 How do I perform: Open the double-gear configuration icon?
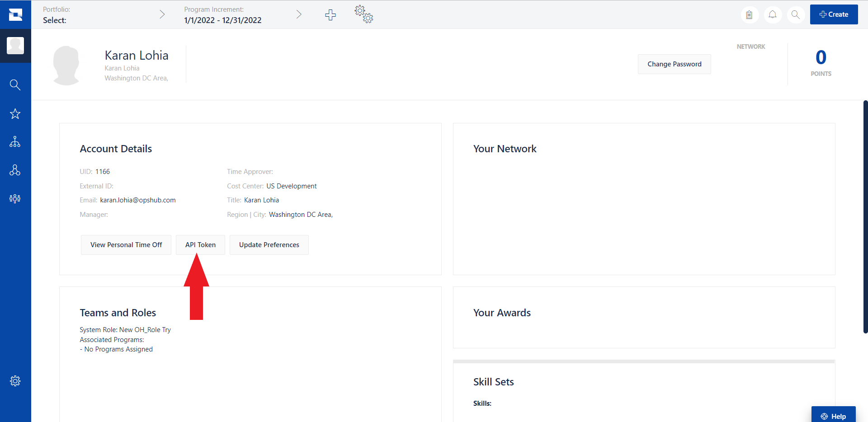364,14
